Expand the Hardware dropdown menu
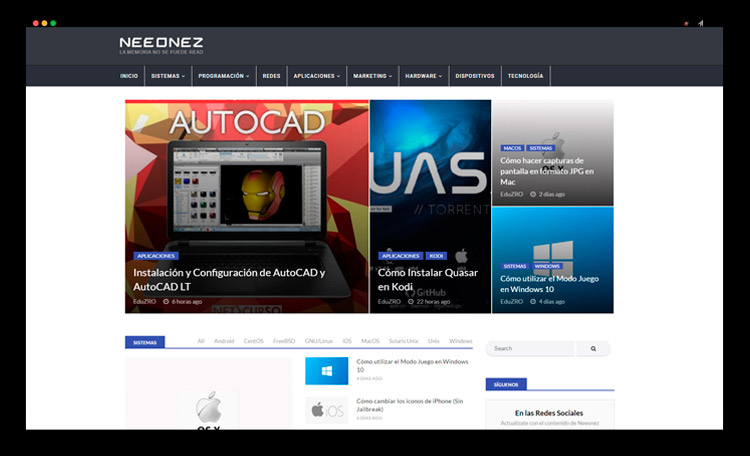750x456 pixels. 424,76
